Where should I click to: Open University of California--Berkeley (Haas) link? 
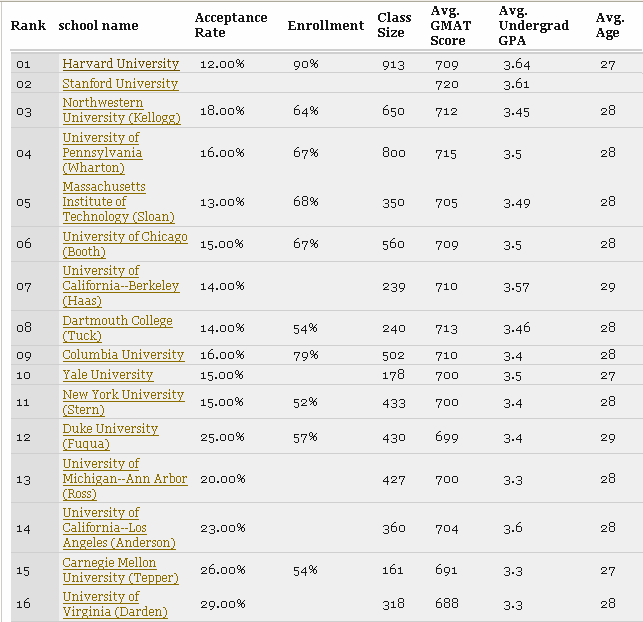(x=120, y=286)
